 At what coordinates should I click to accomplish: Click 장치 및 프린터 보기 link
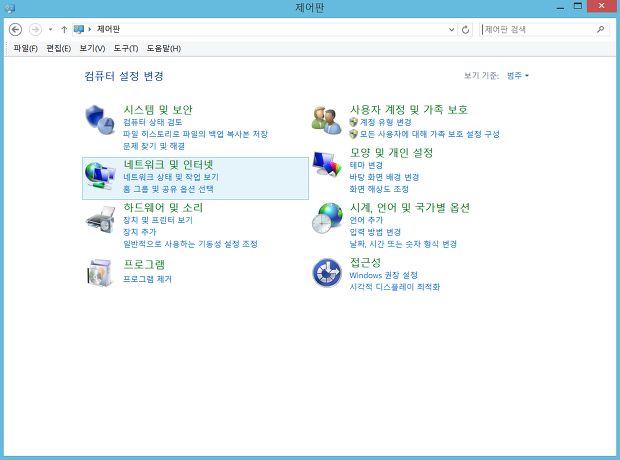(x=158, y=220)
